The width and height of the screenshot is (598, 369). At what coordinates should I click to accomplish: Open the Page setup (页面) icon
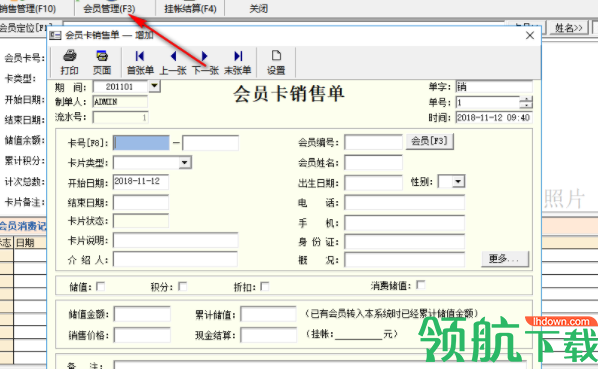[102, 62]
